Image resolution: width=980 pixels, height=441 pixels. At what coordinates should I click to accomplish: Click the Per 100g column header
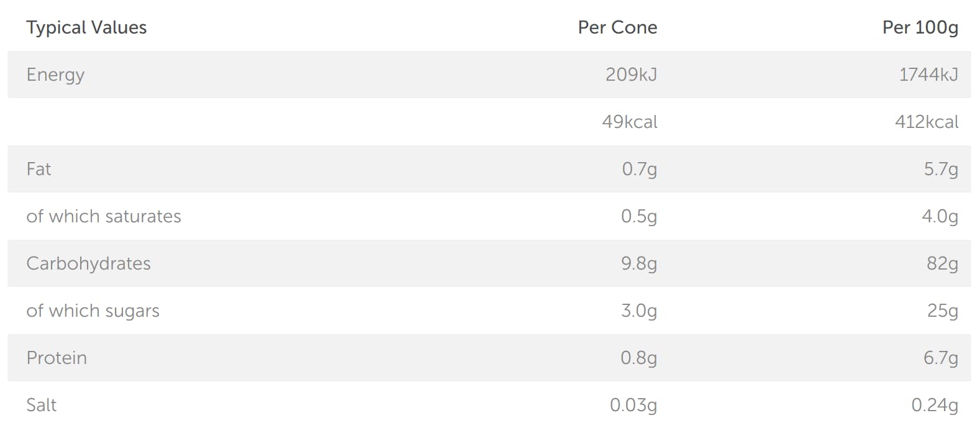pyautogui.click(x=920, y=27)
